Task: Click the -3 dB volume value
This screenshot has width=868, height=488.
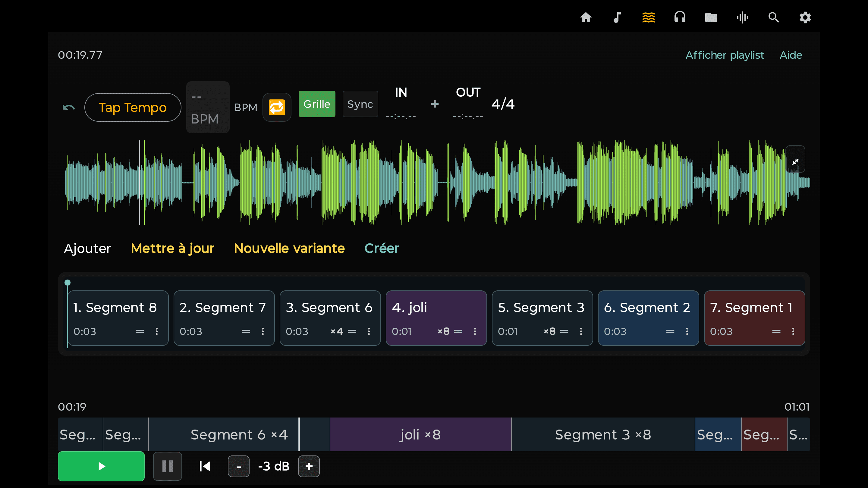Action: click(274, 466)
